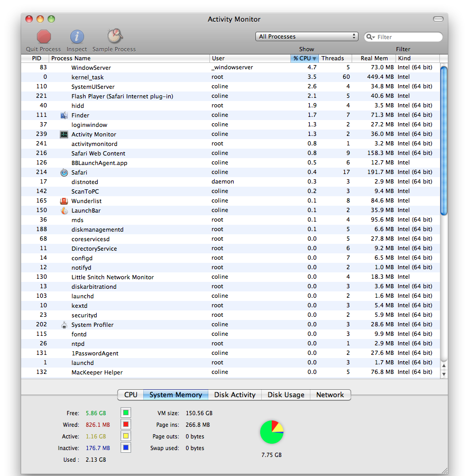Click the green Free memory swatch
This screenshot has height=476, width=469.
click(x=126, y=413)
